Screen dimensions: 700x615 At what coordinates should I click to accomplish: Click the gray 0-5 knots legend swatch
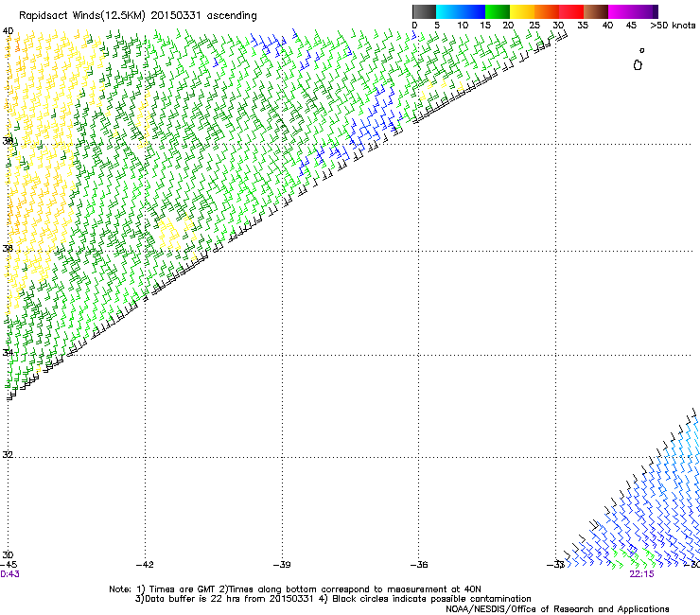pyautogui.click(x=424, y=11)
